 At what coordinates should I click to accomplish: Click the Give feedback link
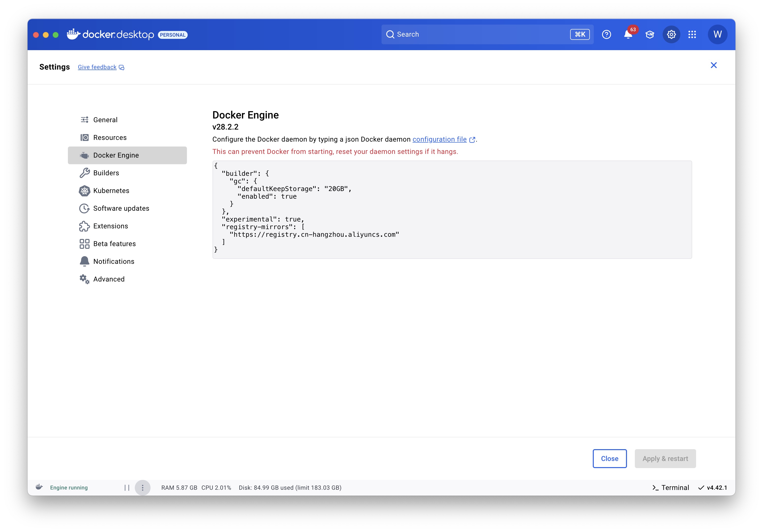pyautogui.click(x=97, y=67)
